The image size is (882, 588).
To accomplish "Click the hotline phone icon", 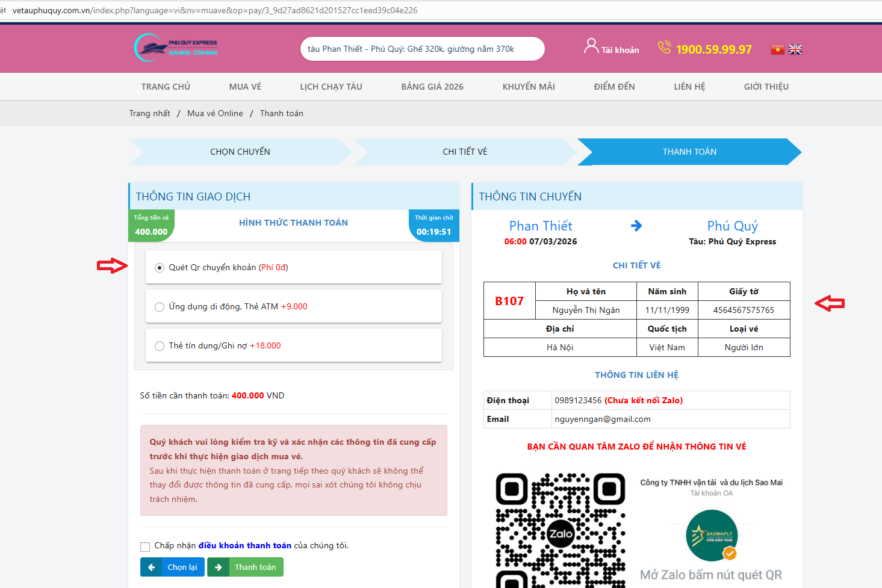I will pos(664,47).
